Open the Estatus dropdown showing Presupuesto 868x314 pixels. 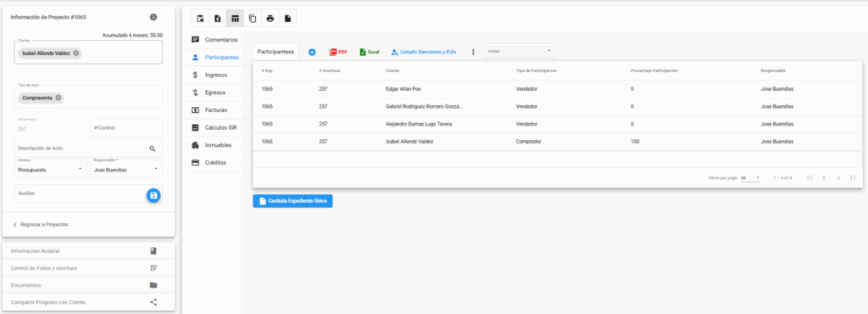pos(50,169)
